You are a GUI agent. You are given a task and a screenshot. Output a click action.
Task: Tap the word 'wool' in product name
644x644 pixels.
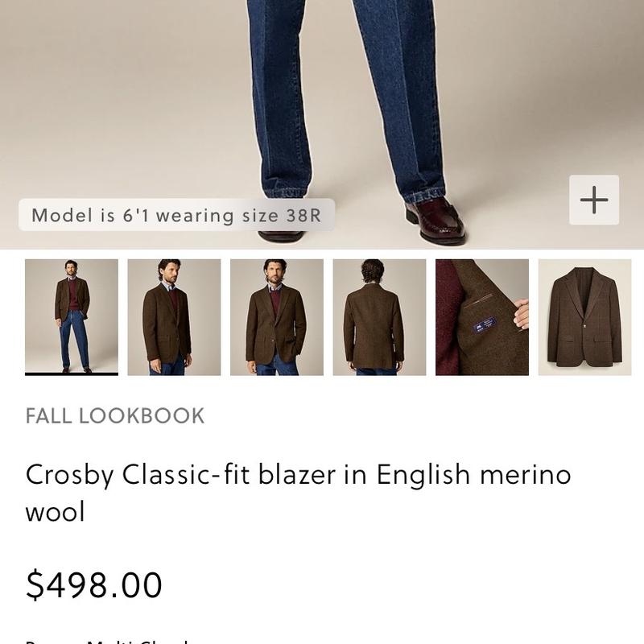pos(55,512)
